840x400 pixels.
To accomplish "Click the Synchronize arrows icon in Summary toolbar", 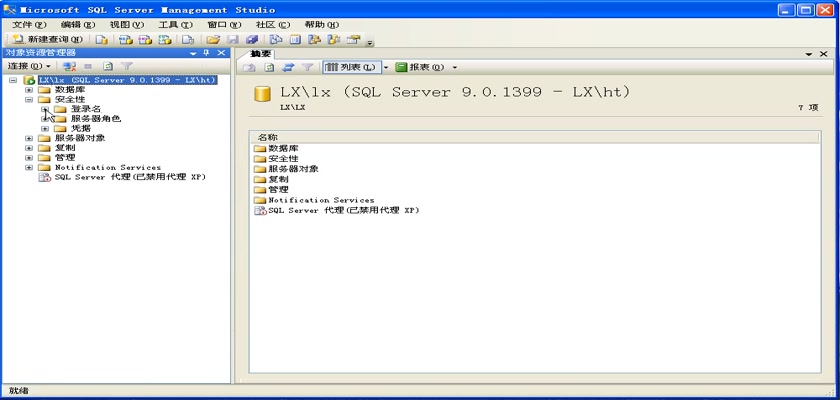I will (x=289, y=67).
